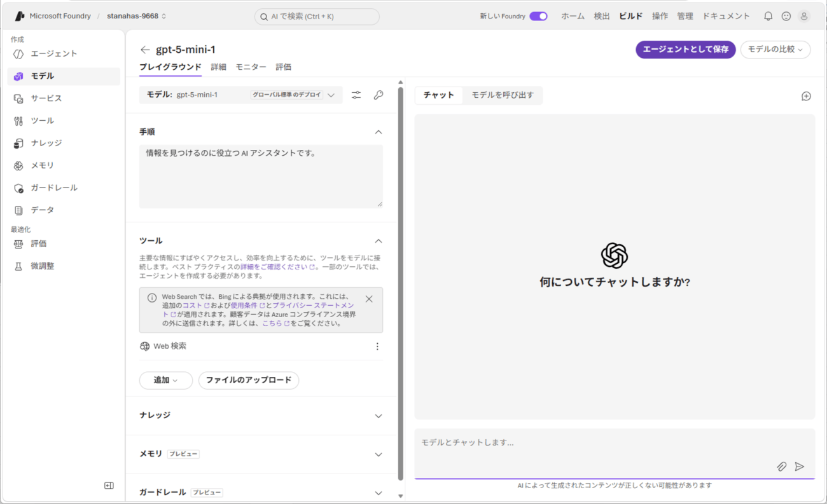This screenshot has height=504, width=827.
Task: Click the エージェントとして保存 button
Action: click(x=686, y=50)
